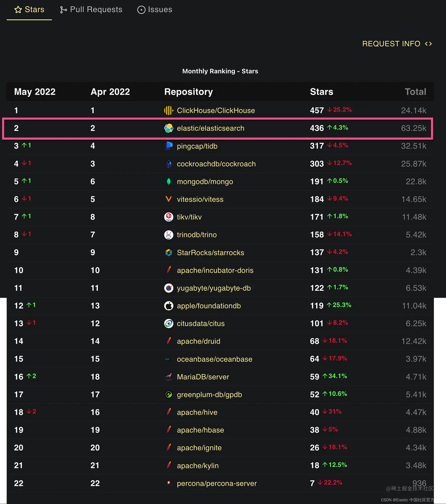Click the greenplum-db logo icon
The image size is (446, 504).
pos(169,394)
